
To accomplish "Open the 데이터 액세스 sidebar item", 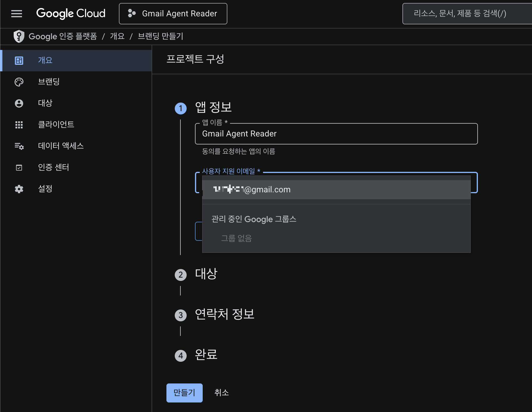I will (x=76, y=146).
